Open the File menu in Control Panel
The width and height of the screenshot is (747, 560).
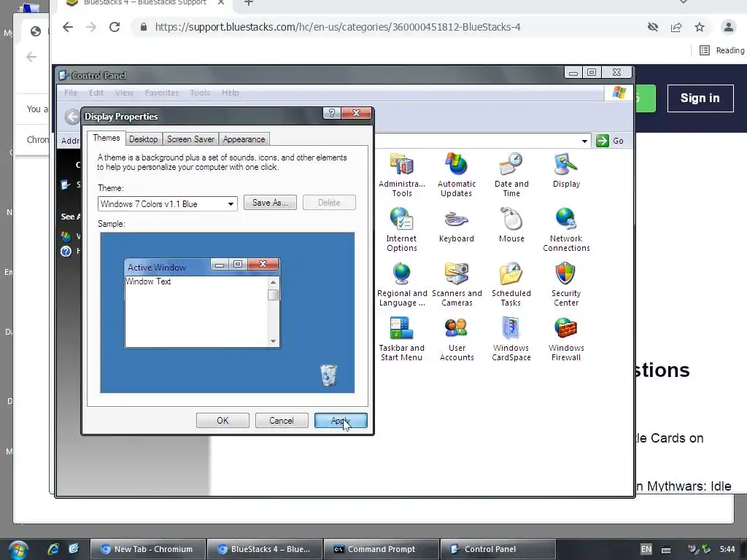[x=71, y=93]
